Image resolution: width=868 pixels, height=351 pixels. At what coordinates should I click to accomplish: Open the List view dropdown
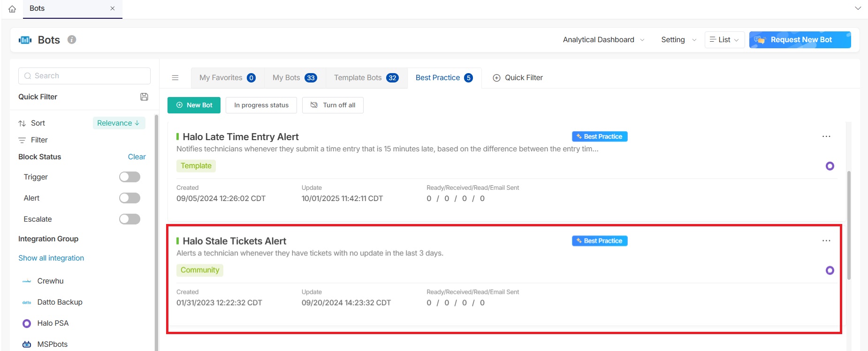[x=724, y=40]
